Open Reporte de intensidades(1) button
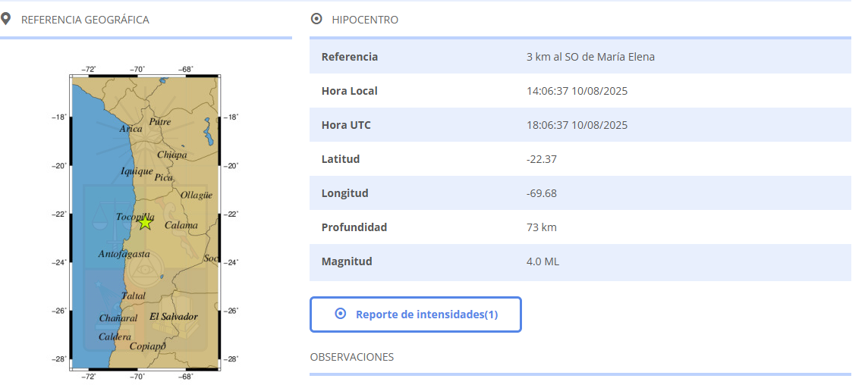The height and width of the screenshot is (388, 868). [415, 314]
